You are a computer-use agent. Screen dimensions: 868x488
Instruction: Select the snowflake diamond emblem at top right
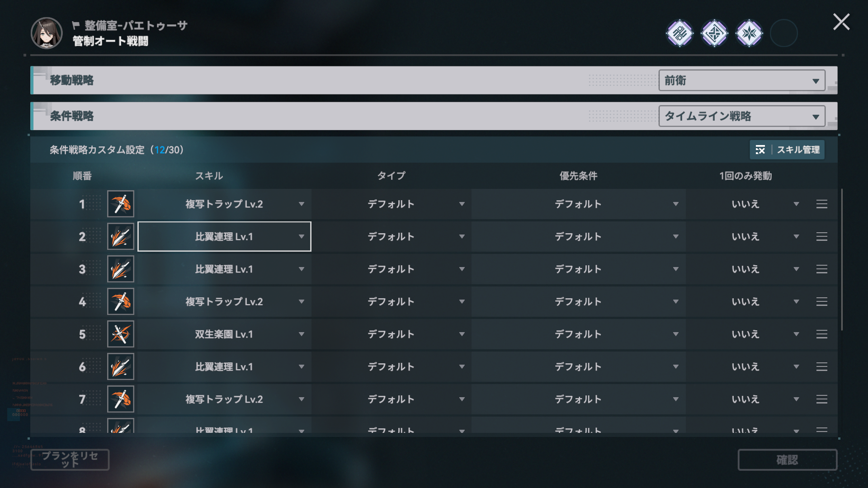(x=749, y=33)
